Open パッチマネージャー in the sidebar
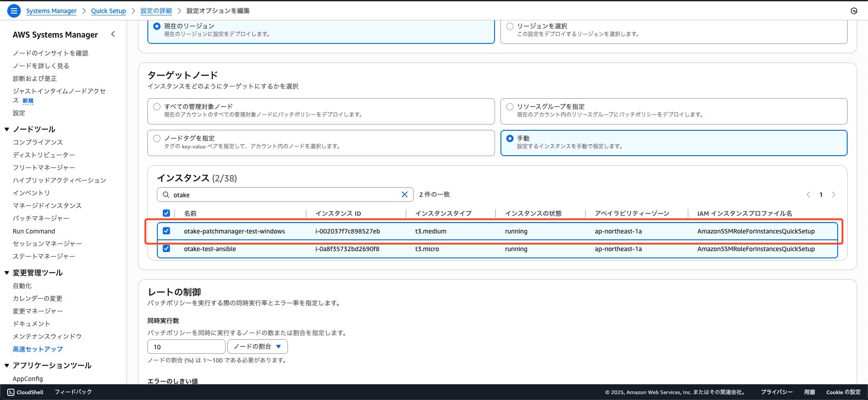Image resolution: width=868 pixels, height=400 pixels. tap(41, 218)
